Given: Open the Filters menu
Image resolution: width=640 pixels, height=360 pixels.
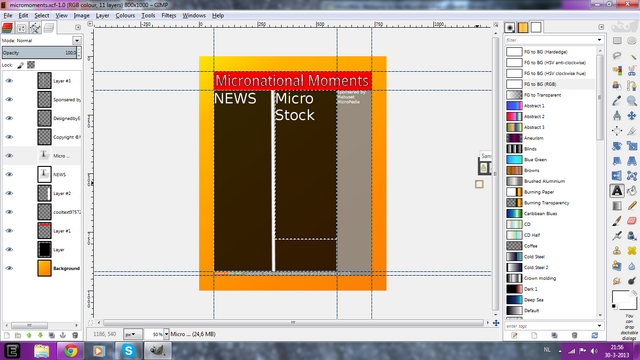Looking at the screenshot, I should (x=169, y=16).
